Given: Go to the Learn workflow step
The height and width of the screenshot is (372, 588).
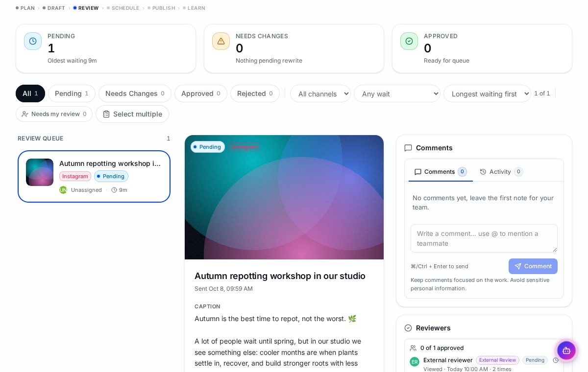Looking at the screenshot, I should point(194,8).
